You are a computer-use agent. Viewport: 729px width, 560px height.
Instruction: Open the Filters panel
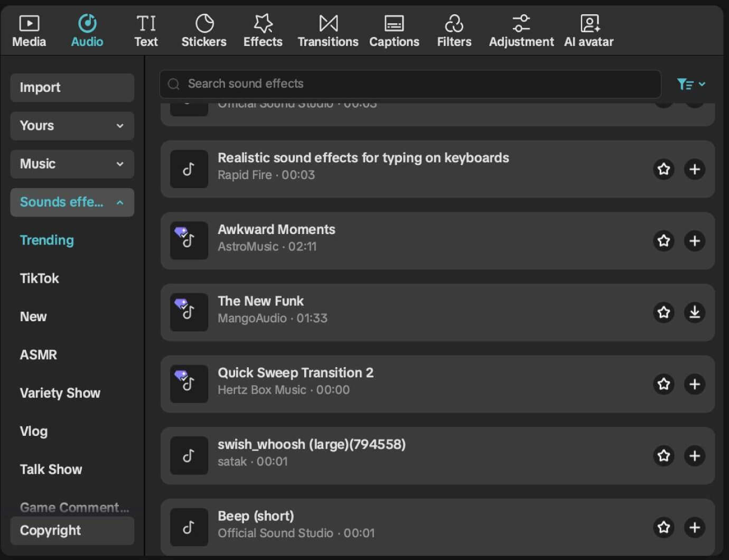(x=454, y=31)
